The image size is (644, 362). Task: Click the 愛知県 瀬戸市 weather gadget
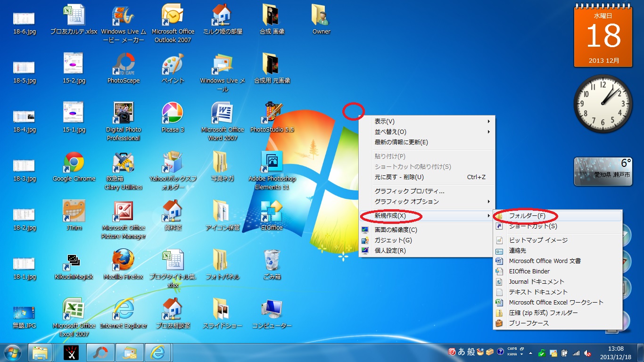click(603, 172)
